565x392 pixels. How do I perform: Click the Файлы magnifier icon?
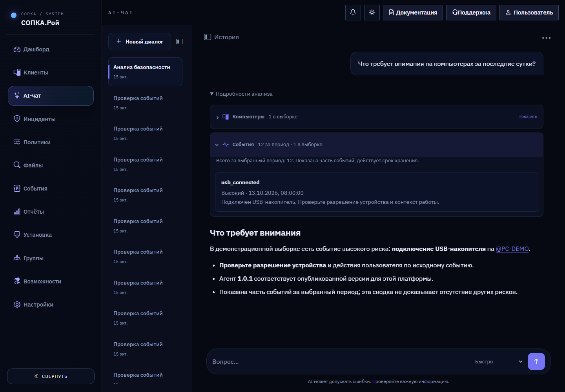pos(17,165)
